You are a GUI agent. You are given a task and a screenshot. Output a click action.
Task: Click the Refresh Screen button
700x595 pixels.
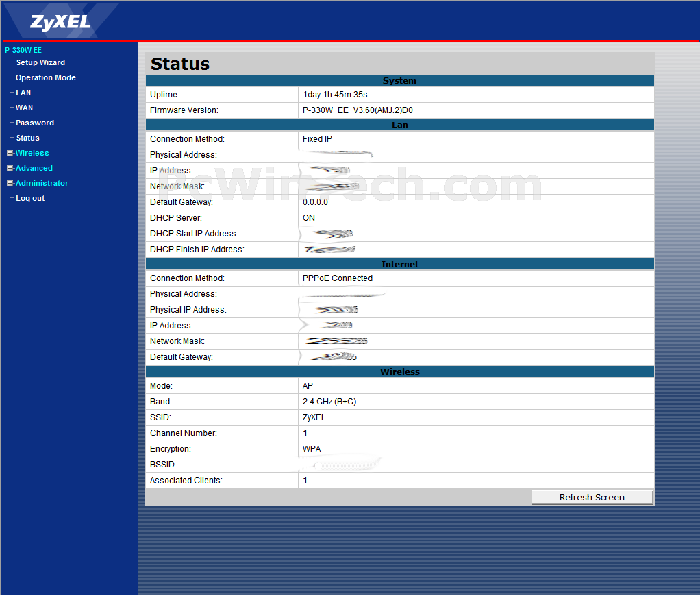(x=592, y=497)
